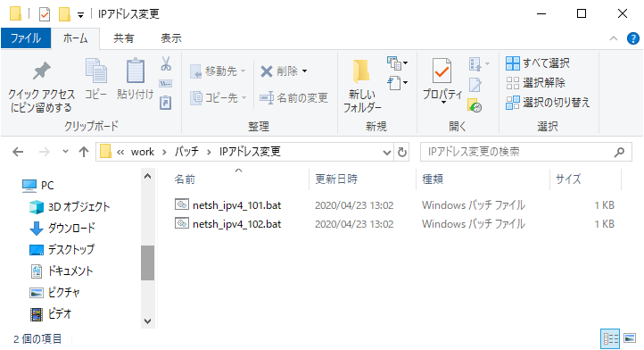Create a new folder via ribbon

tap(362, 86)
